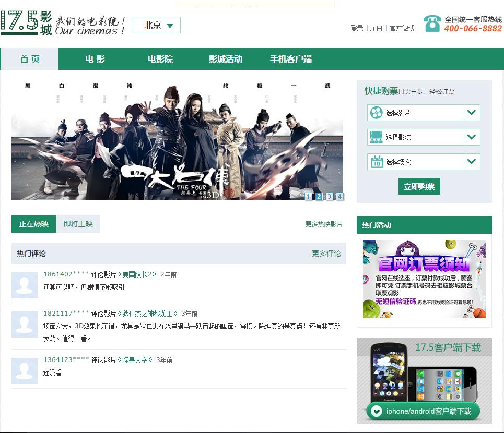Screen dimensions: 504x433
Task: Click the avatar of user 1364123****
Action: 25,371
